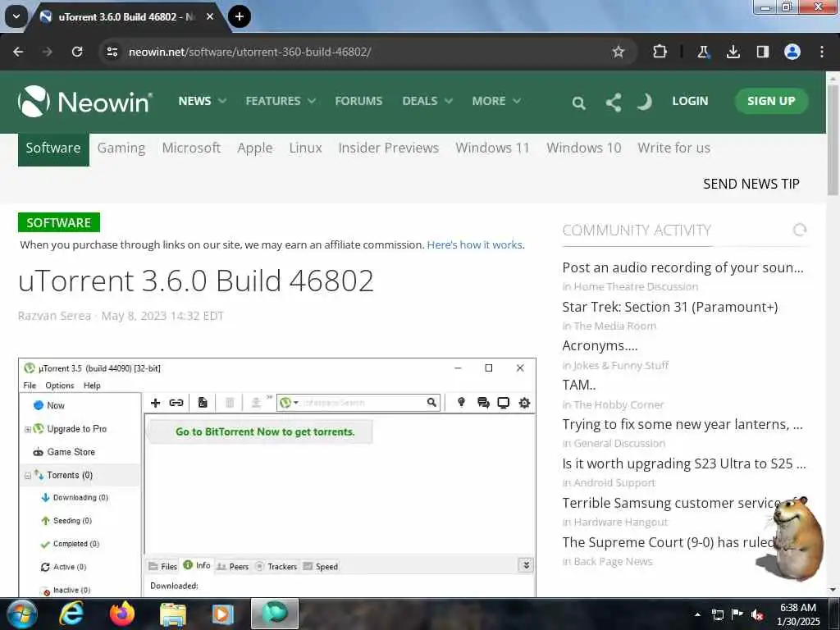
Task: Toggle dark mode with moon icon
Action: (645, 101)
